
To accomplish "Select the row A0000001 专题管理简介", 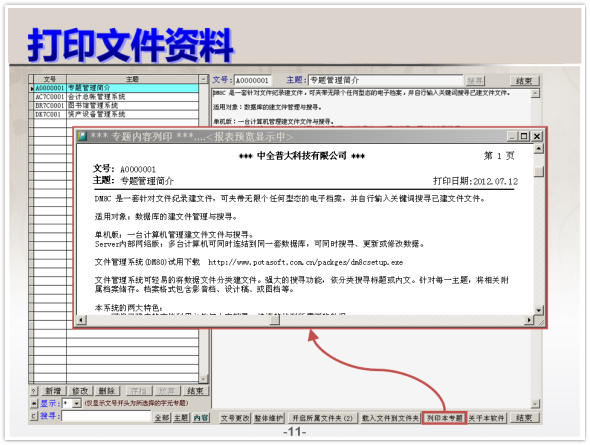I will [x=114, y=88].
